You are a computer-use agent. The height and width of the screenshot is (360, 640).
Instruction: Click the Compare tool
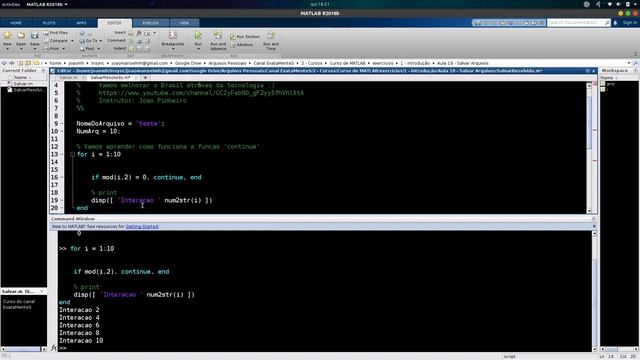pyautogui.click(x=56, y=41)
